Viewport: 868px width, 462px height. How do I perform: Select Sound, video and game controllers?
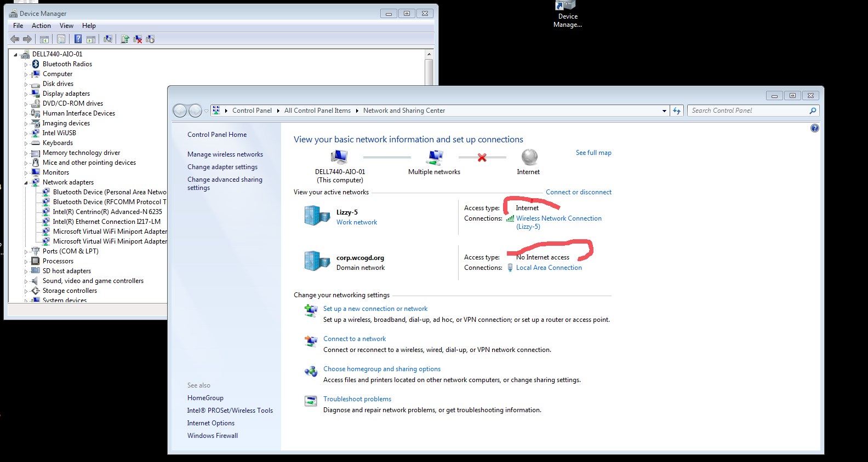pos(93,281)
